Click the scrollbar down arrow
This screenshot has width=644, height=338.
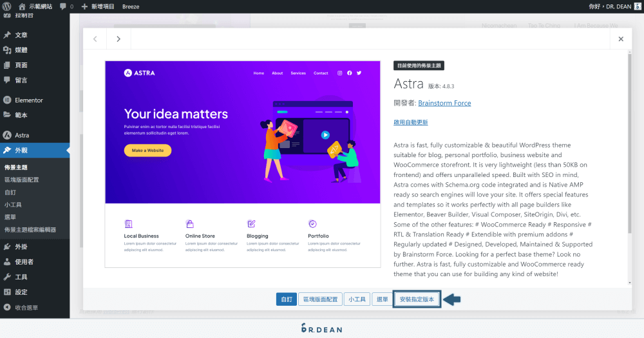pyautogui.click(x=630, y=283)
